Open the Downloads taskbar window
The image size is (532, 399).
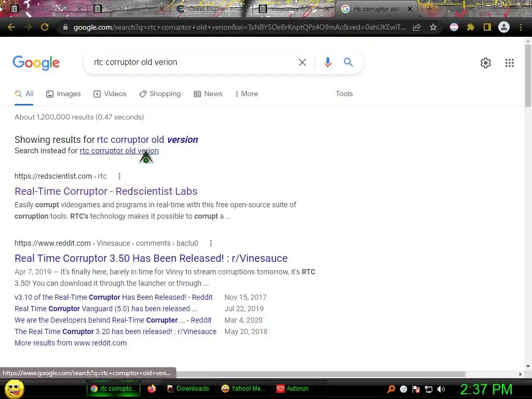pyautogui.click(x=188, y=389)
